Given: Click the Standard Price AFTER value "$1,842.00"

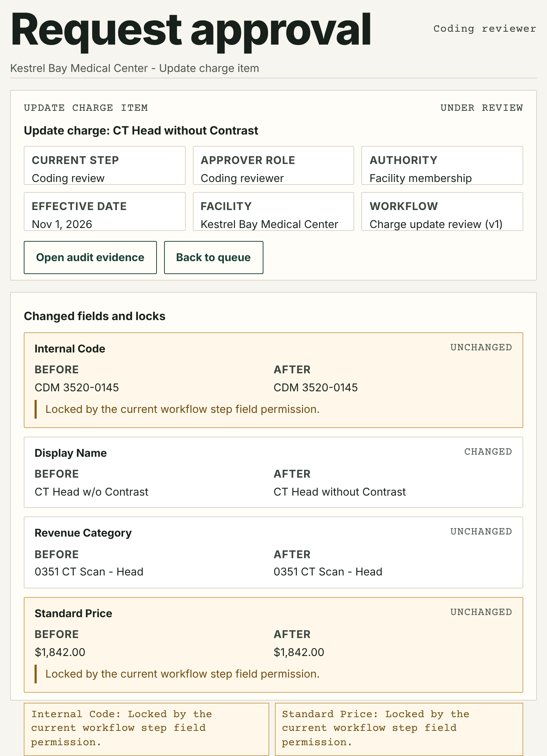Looking at the screenshot, I should point(299,652).
